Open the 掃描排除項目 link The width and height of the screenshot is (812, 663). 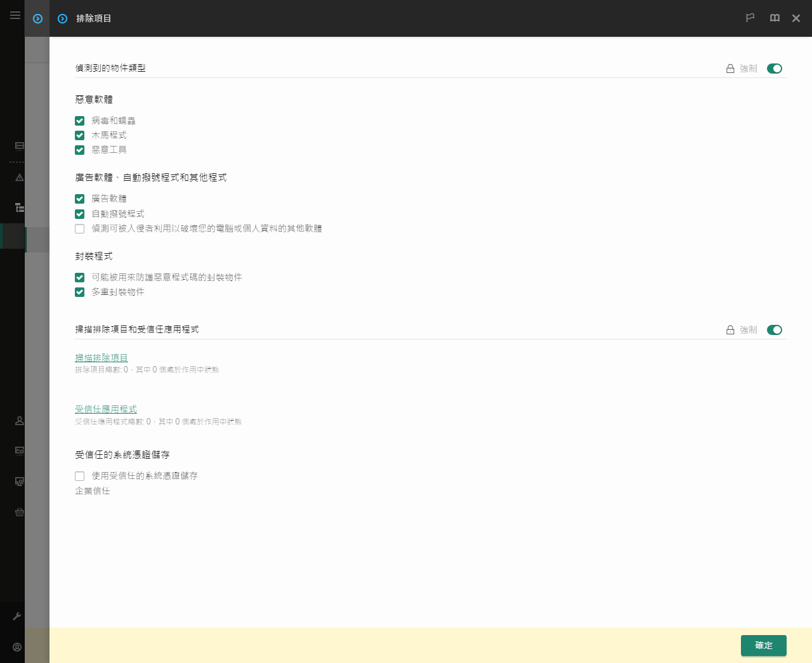101,358
